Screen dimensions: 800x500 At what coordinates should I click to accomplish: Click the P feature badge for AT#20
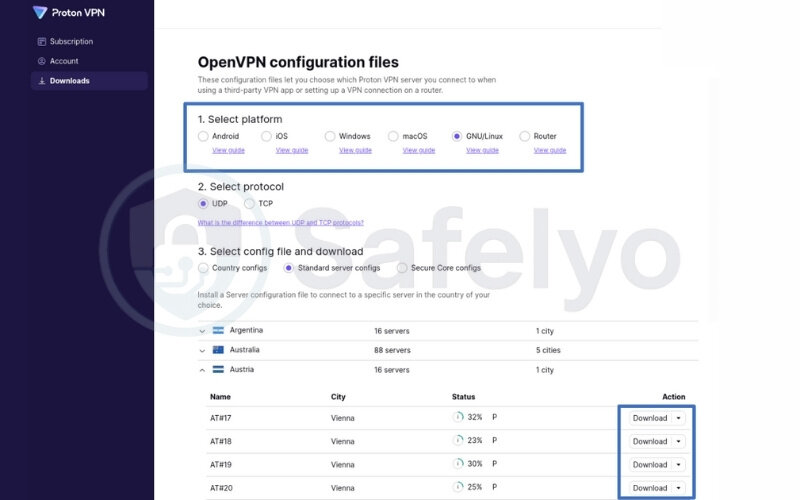point(494,487)
